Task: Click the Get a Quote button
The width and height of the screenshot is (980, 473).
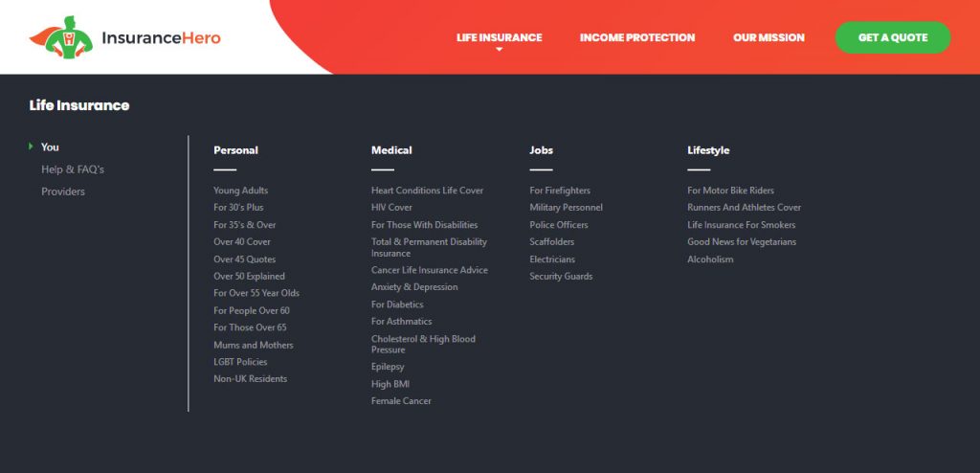Action: point(893,37)
